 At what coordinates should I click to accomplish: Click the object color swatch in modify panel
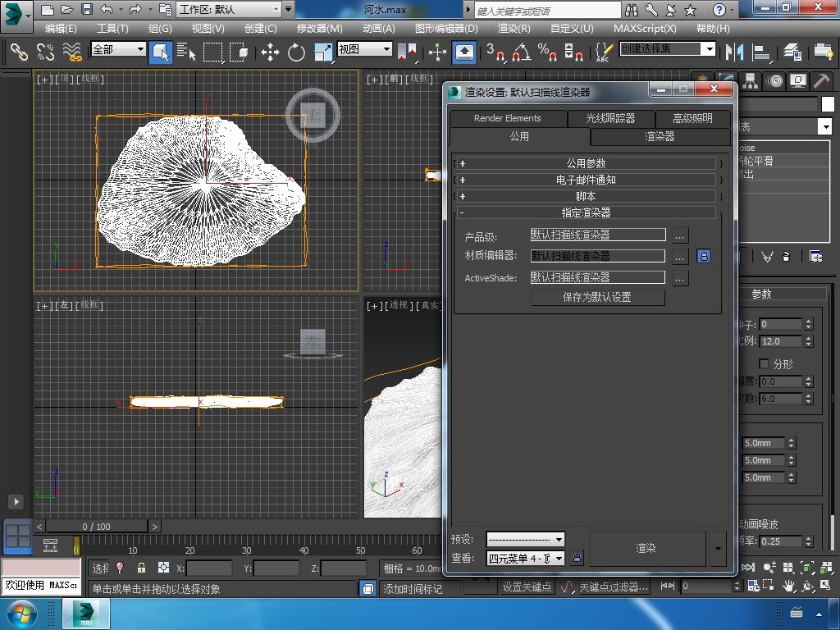[x=828, y=104]
